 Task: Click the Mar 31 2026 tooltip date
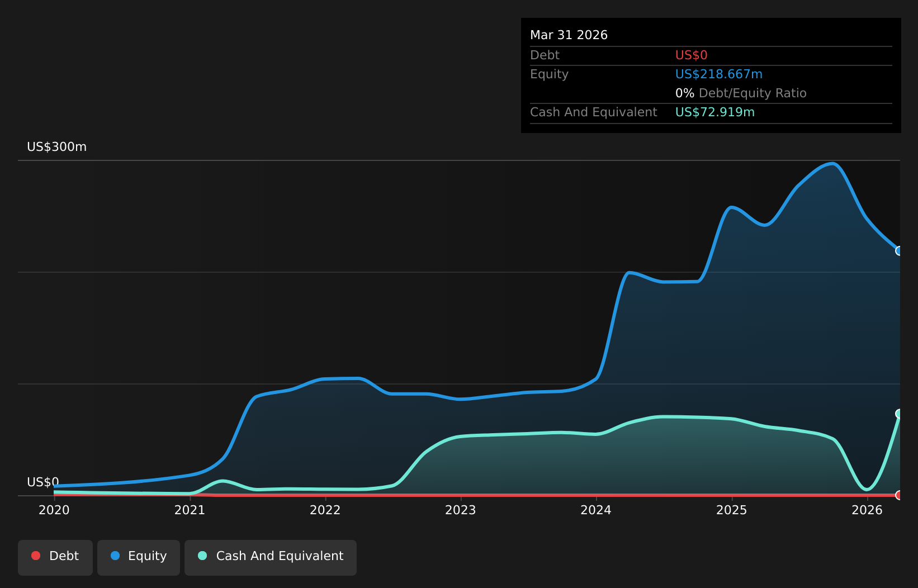[x=569, y=35]
